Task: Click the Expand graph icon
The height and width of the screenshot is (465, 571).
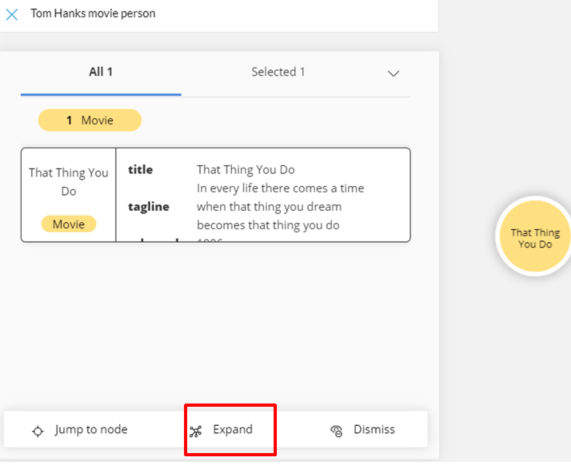Action: [x=196, y=431]
